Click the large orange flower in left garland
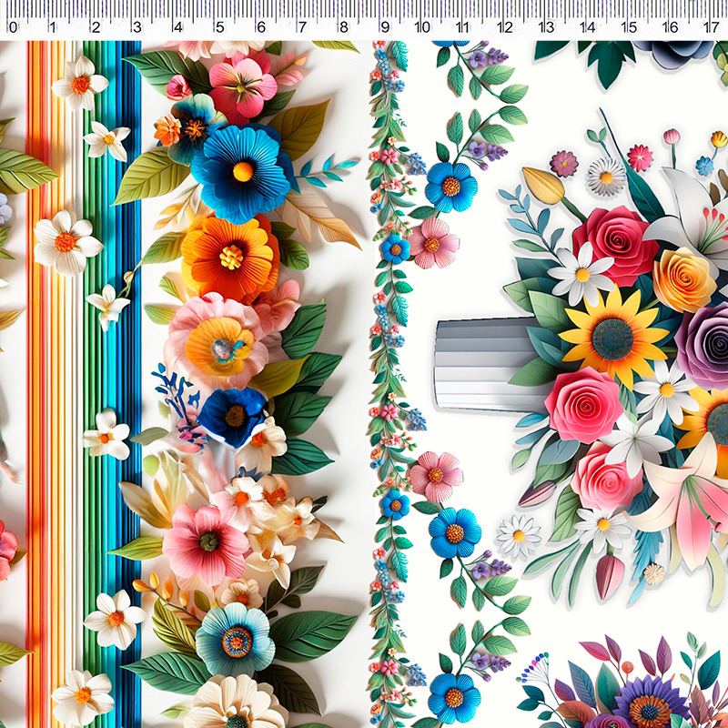Screen dimensions: 728x728 pos(229,256)
